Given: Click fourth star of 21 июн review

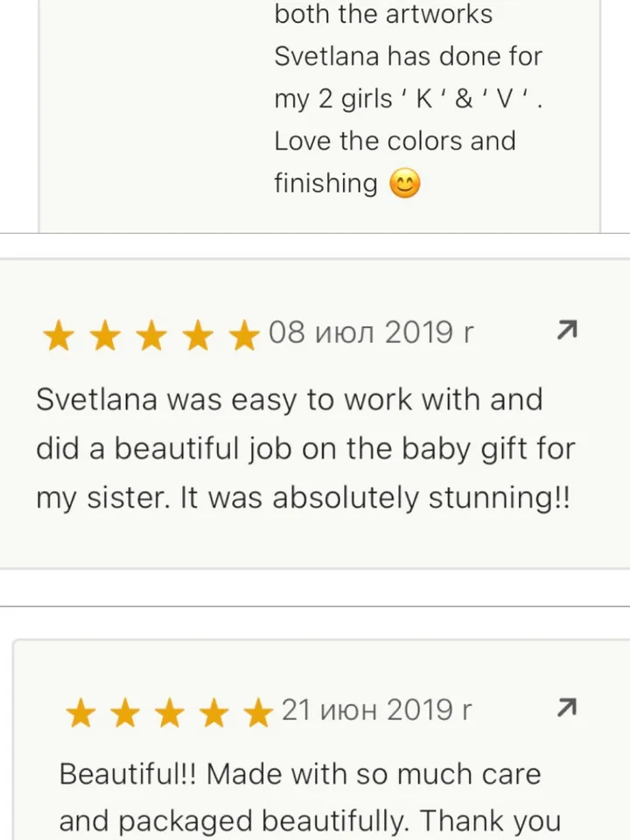Looking at the screenshot, I should [x=214, y=713].
